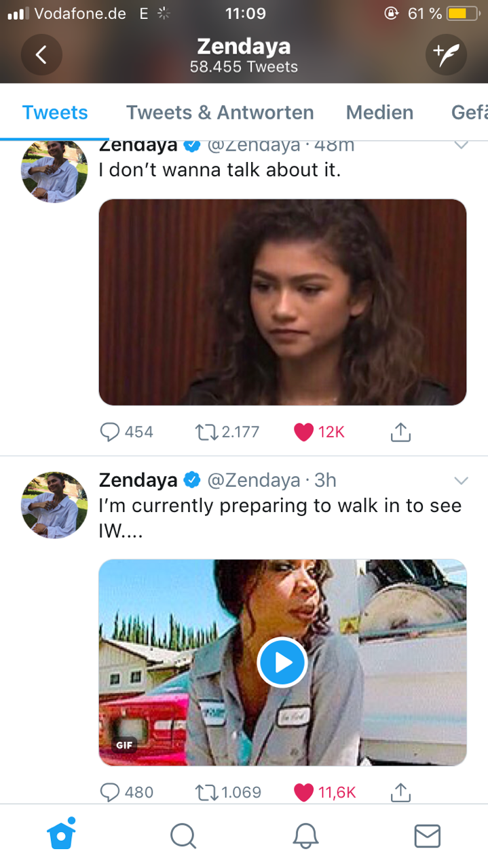Open the Messages envelope icon

(x=427, y=835)
